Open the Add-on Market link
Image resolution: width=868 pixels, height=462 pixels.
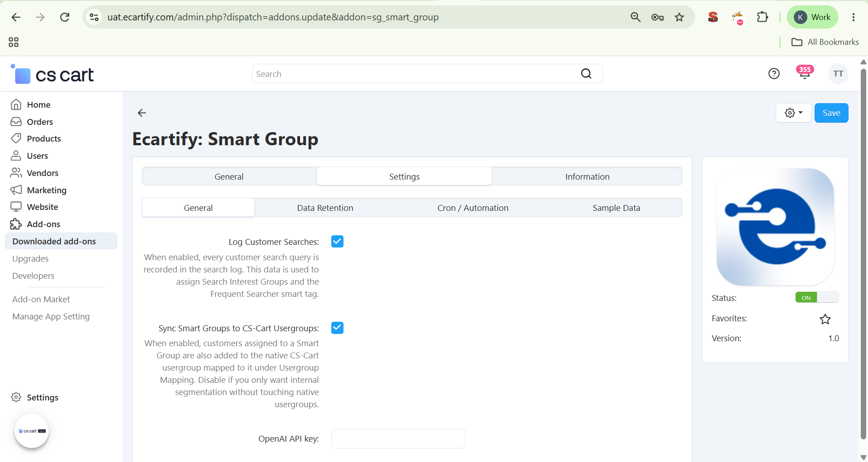click(x=41, y=299)
